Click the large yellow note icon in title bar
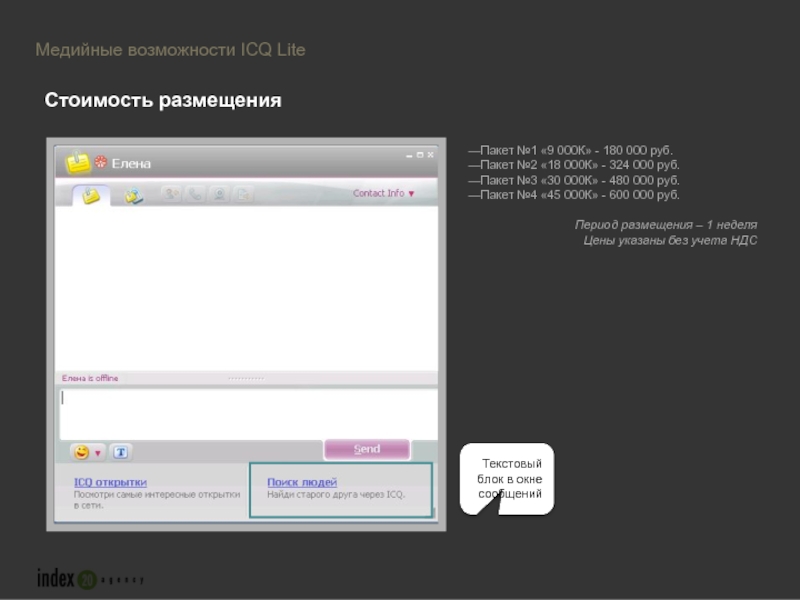 coord(77,162)
